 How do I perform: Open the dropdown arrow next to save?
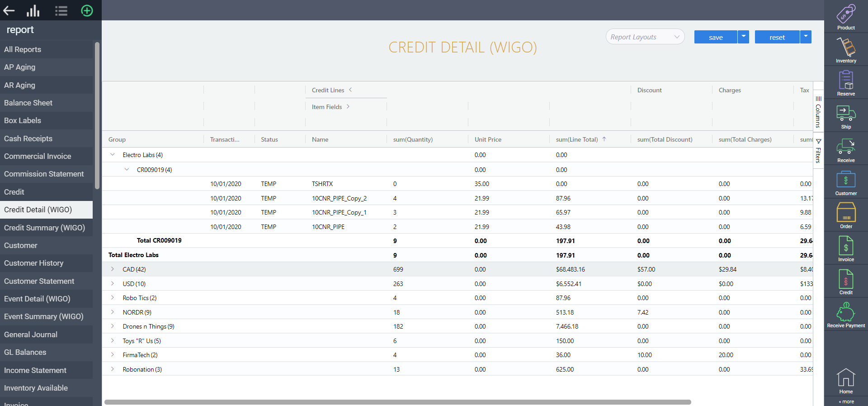743,37
